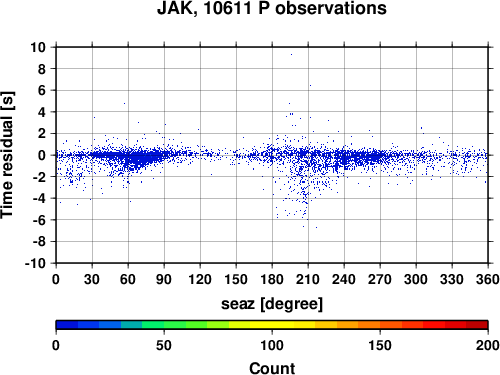Click the plot title 'JAK, 10611 P observations'

272,8
